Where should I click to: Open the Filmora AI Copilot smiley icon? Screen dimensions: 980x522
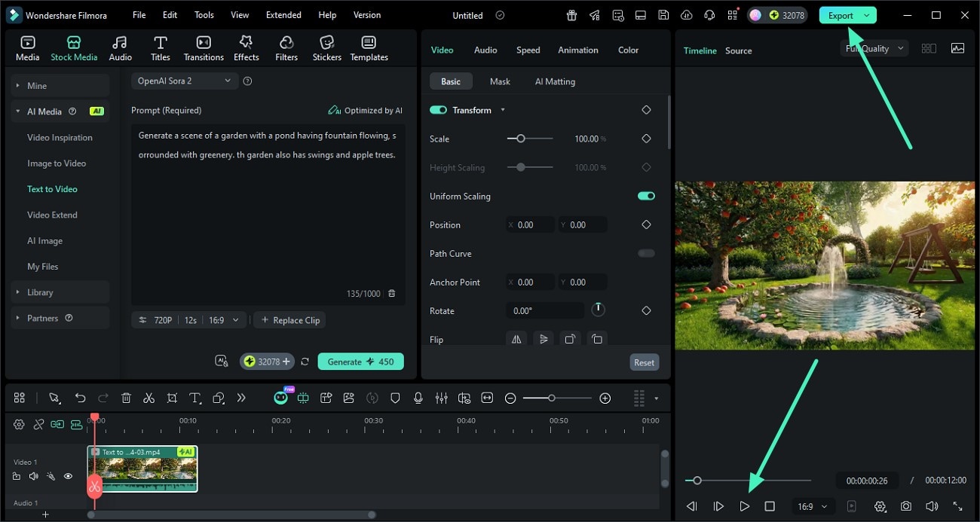280,397
